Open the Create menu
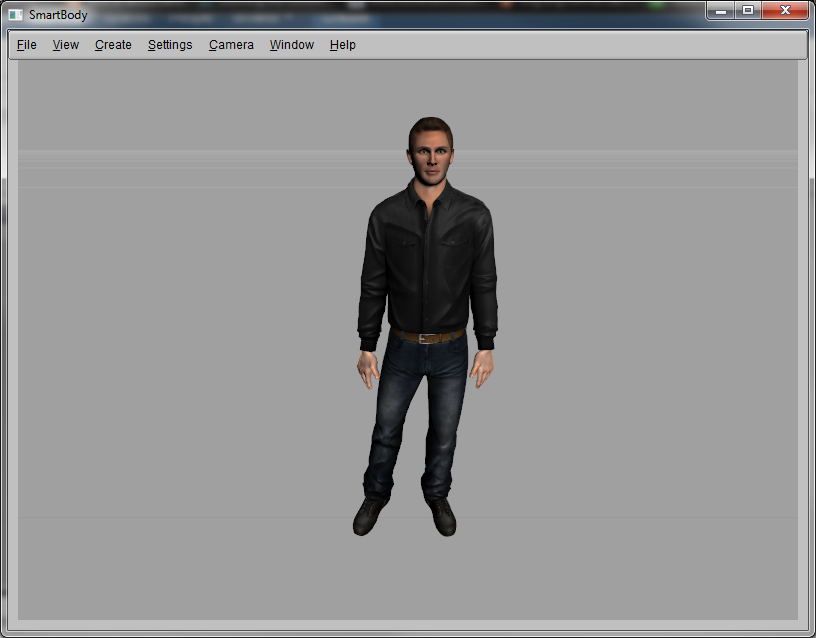The height and width of the screenshot is (638, 816). coord(113,45)
